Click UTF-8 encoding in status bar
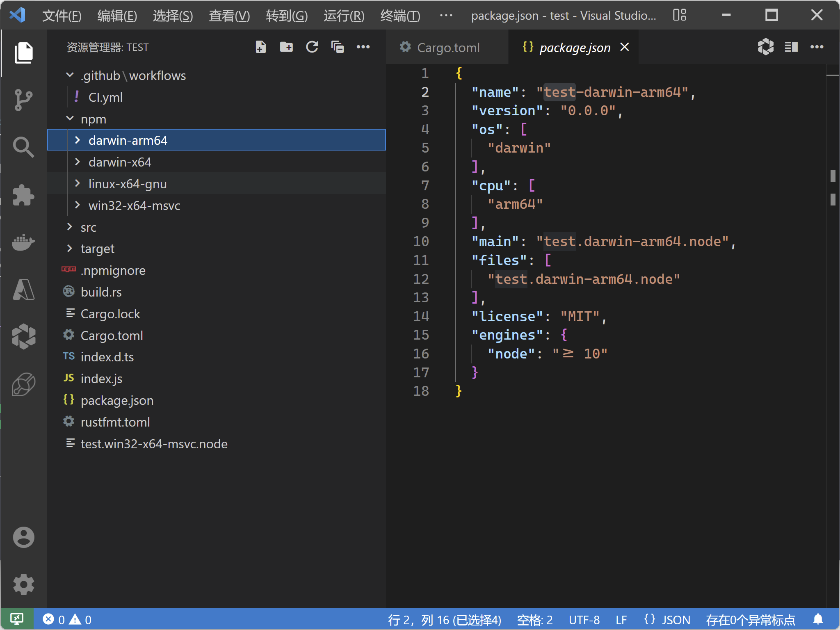Screen dimensions: 840x630 (x=584, y=619)
